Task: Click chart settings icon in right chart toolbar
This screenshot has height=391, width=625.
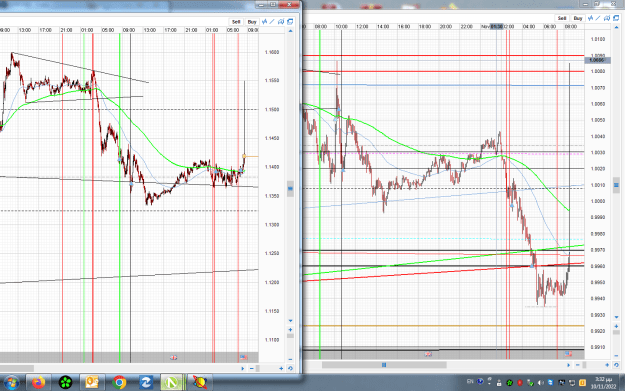Action: point(607,18)
